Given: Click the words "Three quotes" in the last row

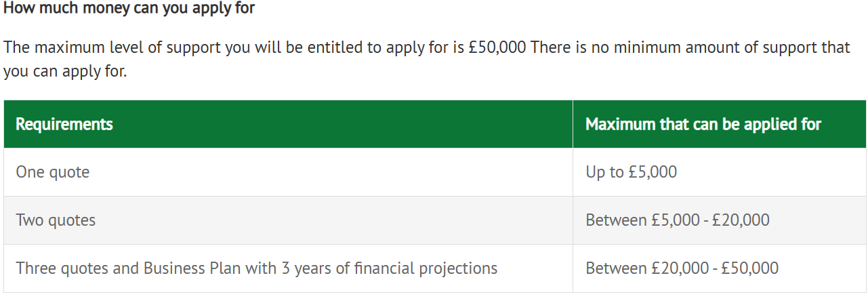Looking at the screenshot, I should coord(62,268).
